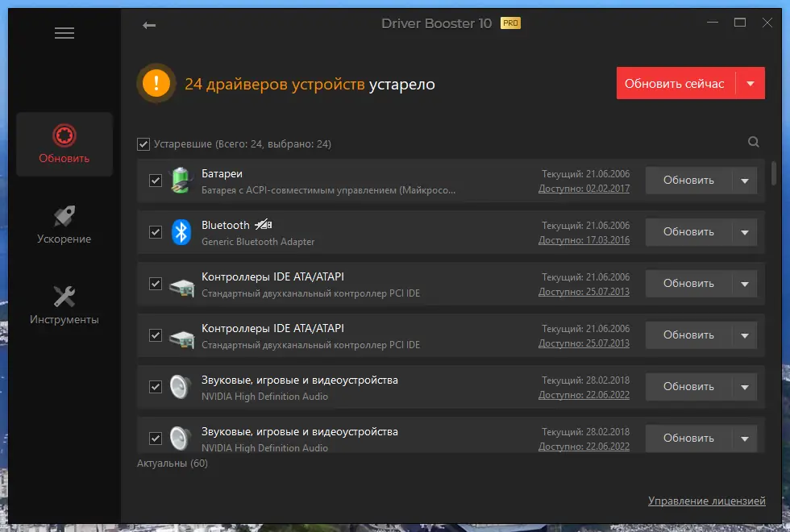Open Доступно: 02.02.2017 link
The height and width of the screenshot is (532, 790).
point(584,189)
